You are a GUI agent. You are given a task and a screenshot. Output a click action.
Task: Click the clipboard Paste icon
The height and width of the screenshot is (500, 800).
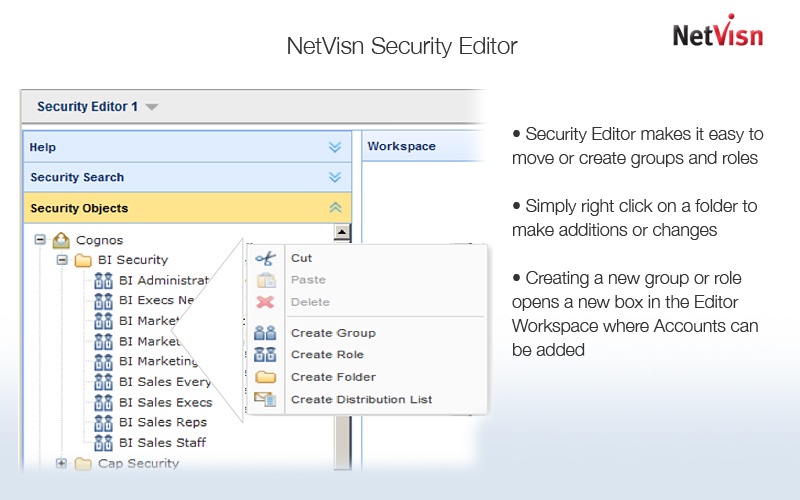pos(266,280)
